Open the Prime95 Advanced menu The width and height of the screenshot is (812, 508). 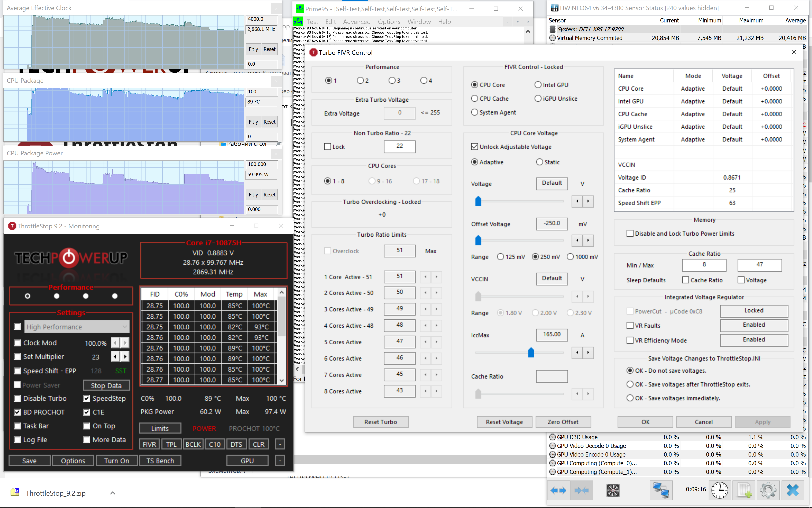(x=357, y=22)
